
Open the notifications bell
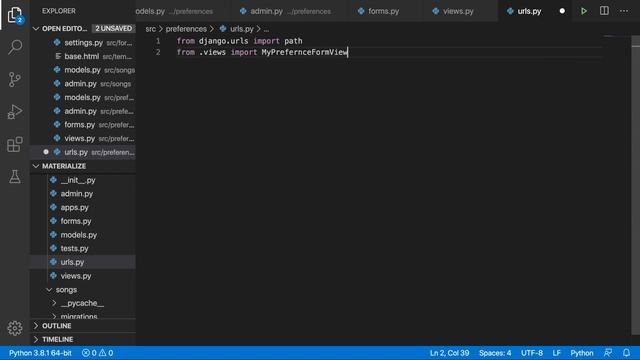[x=626, y=353]
